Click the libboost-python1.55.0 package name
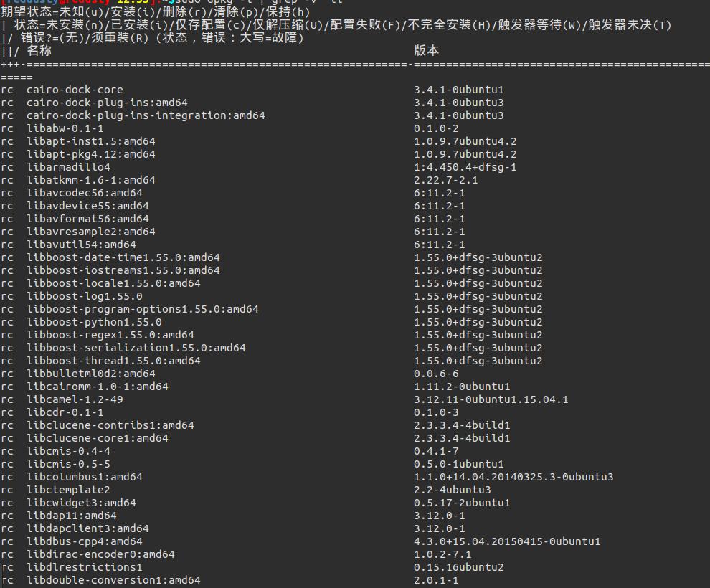Viewport: 710px width, 588px height. [x=94, y=322]
